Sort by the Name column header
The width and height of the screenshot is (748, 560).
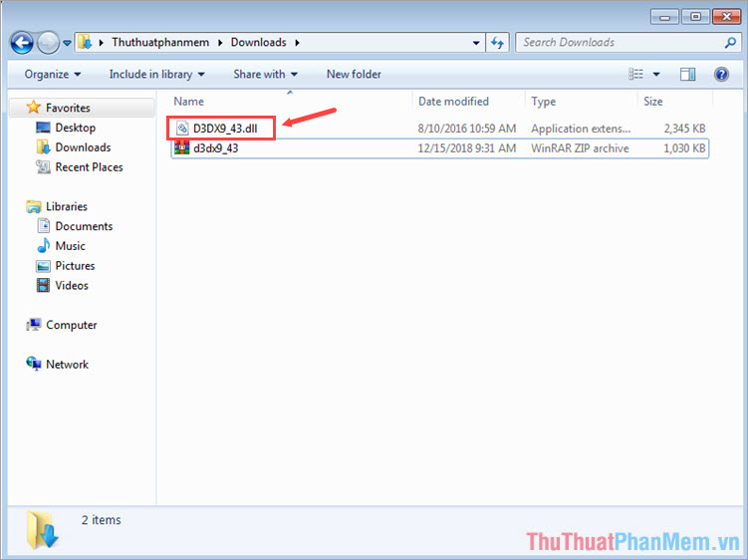tap(188, 102)
